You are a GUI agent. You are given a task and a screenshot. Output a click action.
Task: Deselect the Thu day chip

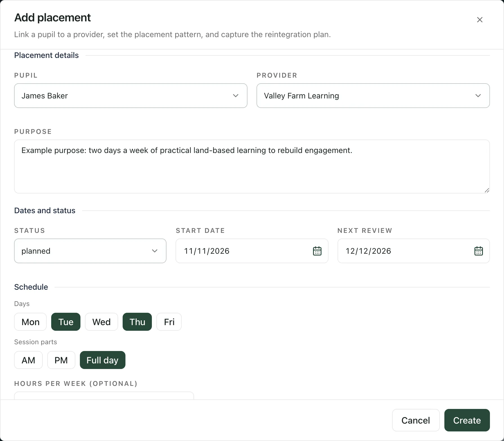(x=137, y=322)
